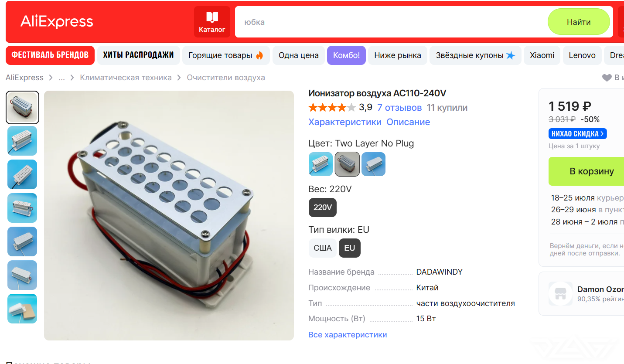
Task: Click the heart wishlist icon
Action: pos(607,78)
